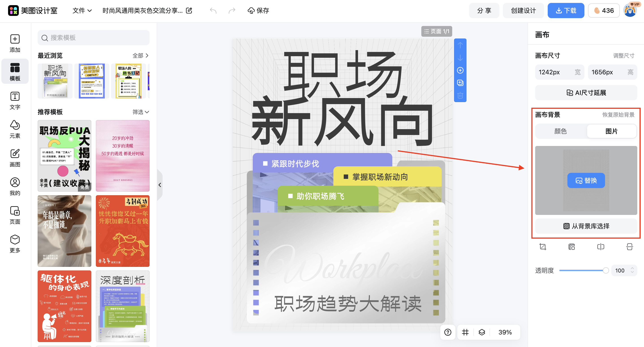Switch background type to 颜色
The image size is (644, 347).
[x=560, y=131]
